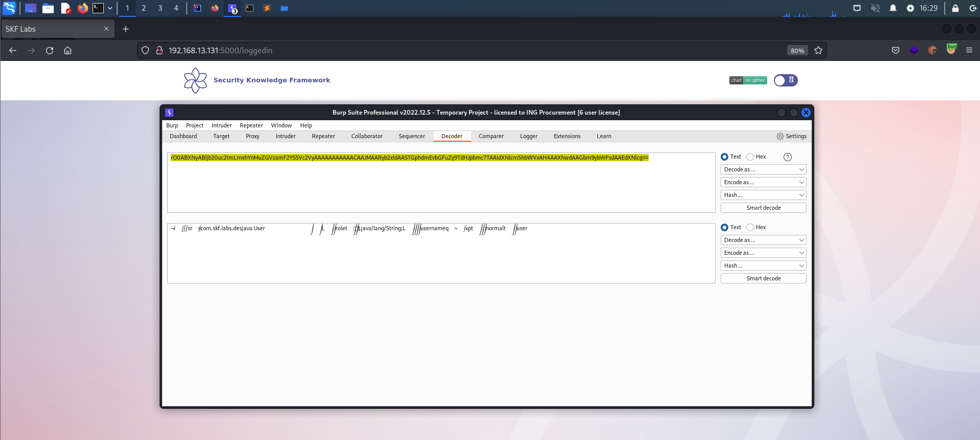Click the show desktop panel icon
The image size is (980, 440).
(31, 8)
